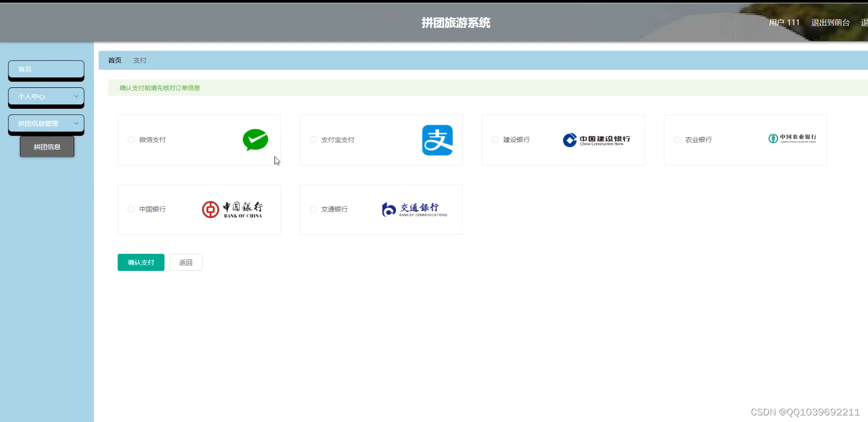Click the 用户 111 header label

(x=784, y=23)
